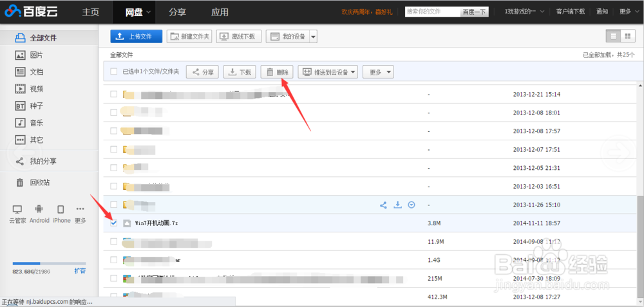Click 客户端下载 in the top bar
This screenshot has height=307, width=644.
tap(570, 12)
